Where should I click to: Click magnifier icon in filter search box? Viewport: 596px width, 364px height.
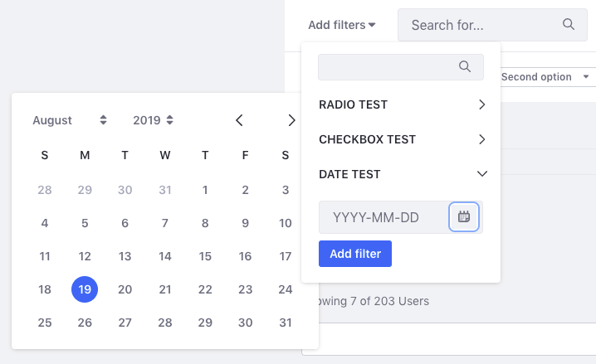coord(465,67)
